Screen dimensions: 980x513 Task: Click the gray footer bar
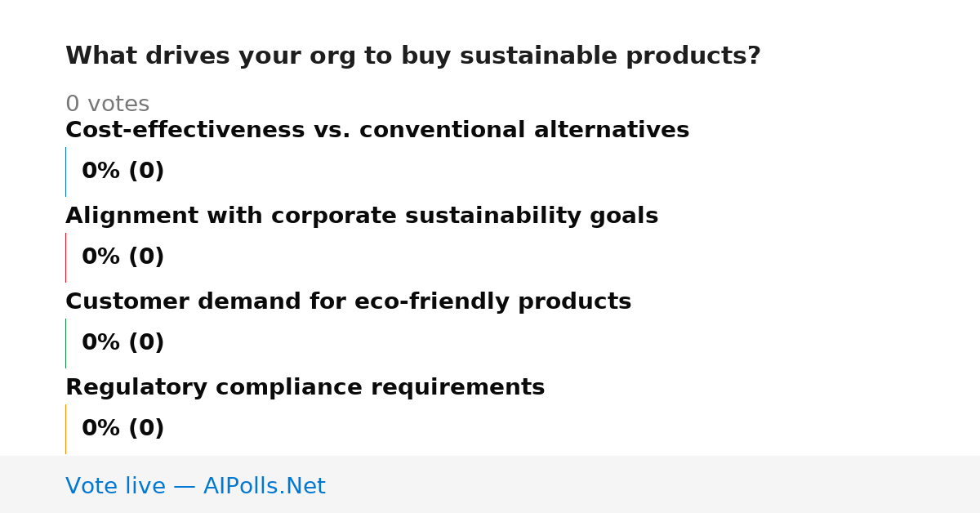tap(490, 484)
